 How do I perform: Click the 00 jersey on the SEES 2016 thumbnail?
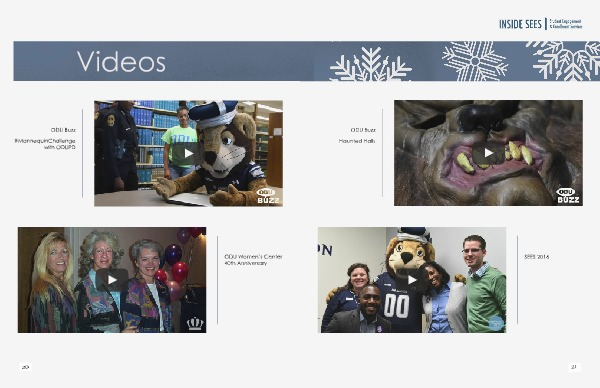(x=396, y=306)
